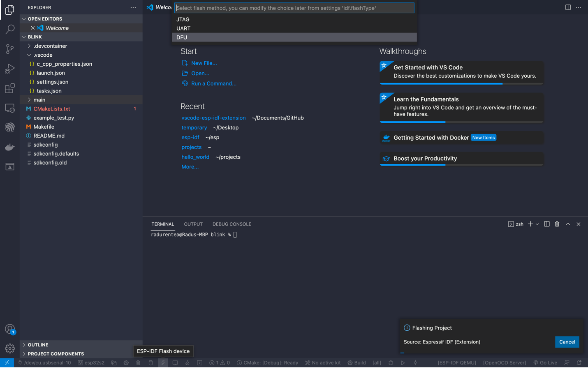Expand the main folder
Viewport: 588px width, 369px height.
pyautogui.click(x=39, y=100)
